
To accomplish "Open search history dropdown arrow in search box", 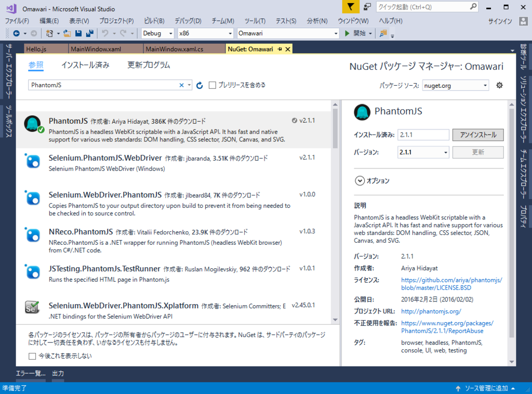I will tap(189, 85).
